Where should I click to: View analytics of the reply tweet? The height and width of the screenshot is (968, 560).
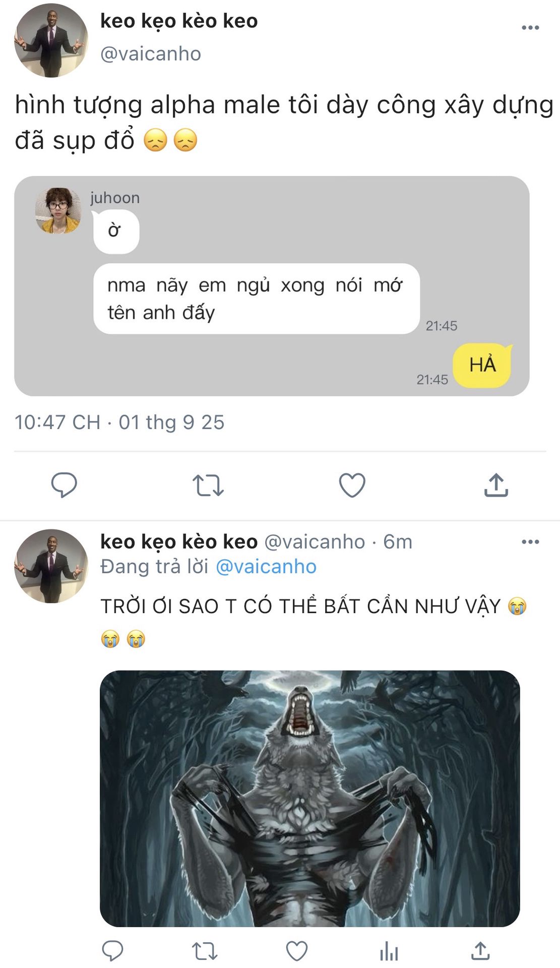(x=389, y=951)
